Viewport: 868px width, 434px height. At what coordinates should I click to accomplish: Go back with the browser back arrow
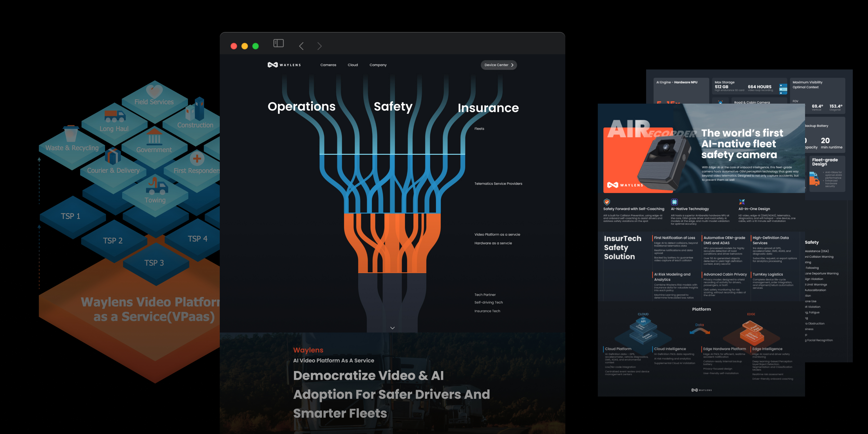coord(301,46)
